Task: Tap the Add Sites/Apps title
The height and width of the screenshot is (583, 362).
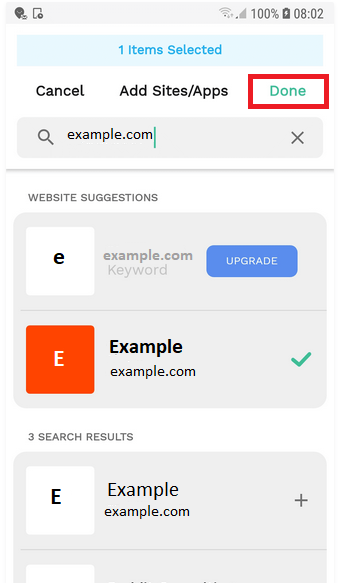Action: [x=174, y=91]
